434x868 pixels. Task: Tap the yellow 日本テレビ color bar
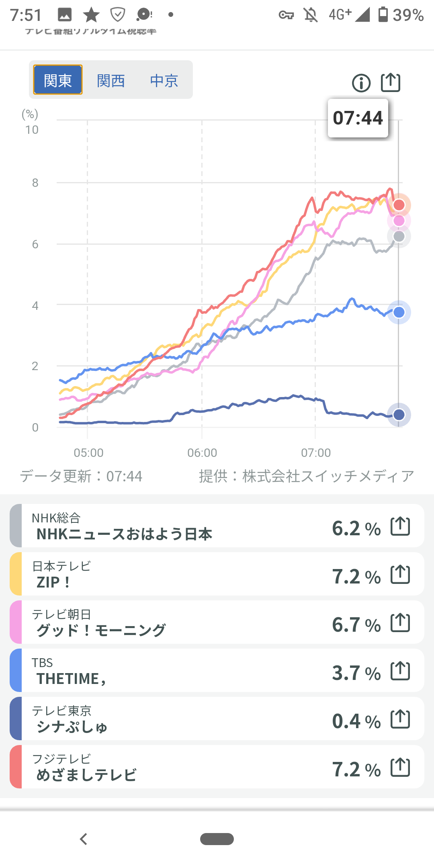(x=16, y=574)
